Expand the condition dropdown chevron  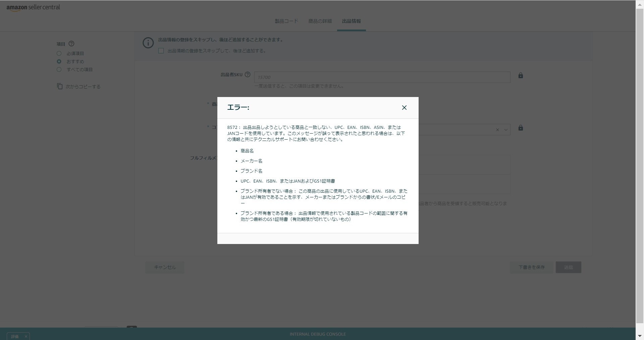506,130
